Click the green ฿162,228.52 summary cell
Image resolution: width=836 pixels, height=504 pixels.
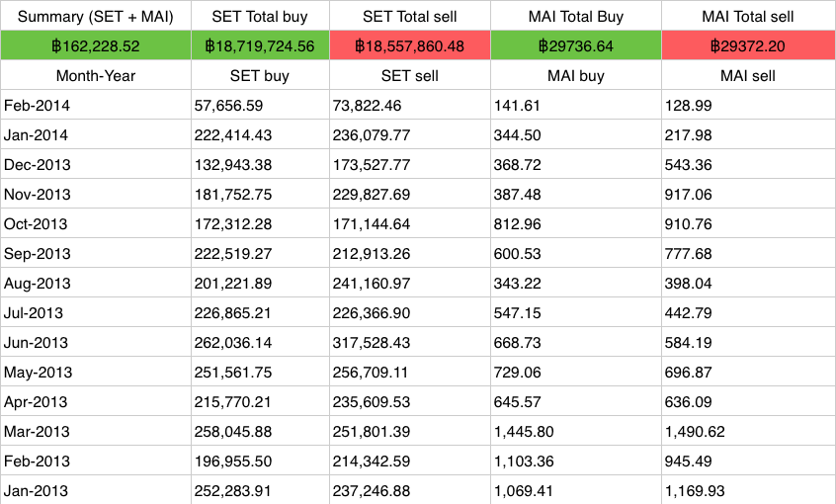[96, 45]
